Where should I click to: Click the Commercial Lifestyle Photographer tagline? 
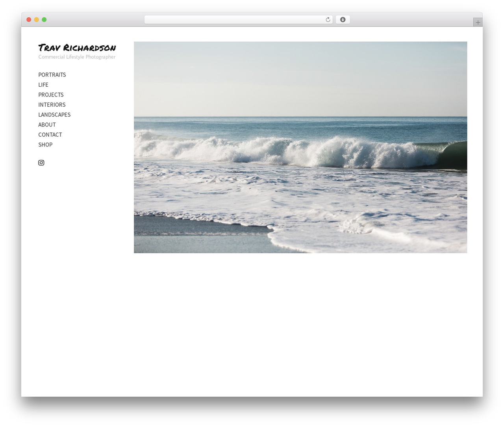coord(77,57)
